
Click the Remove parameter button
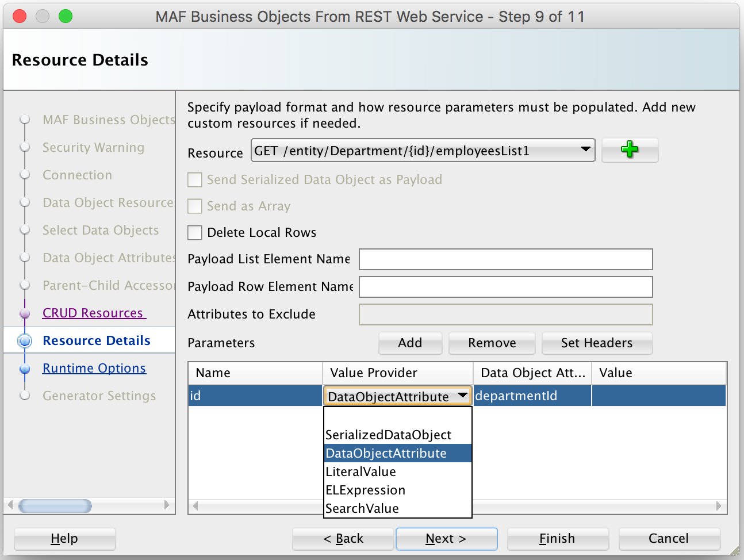click(492, 343)
